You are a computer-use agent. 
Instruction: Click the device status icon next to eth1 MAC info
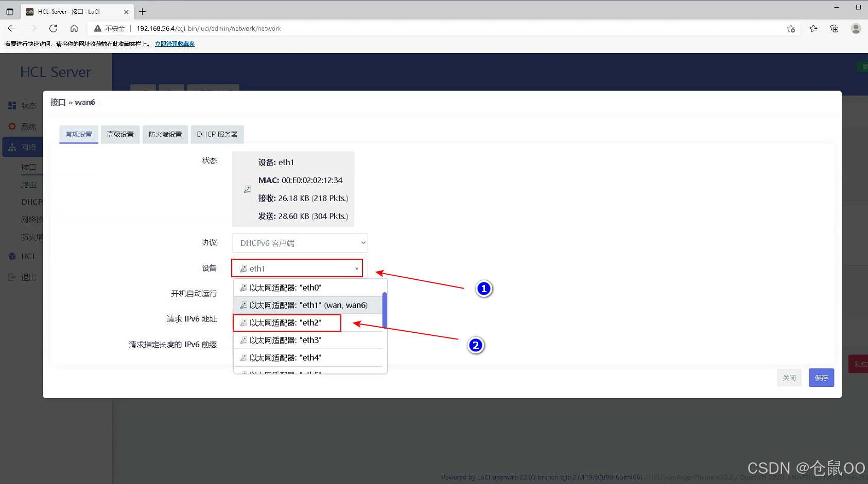pos(248,189)
